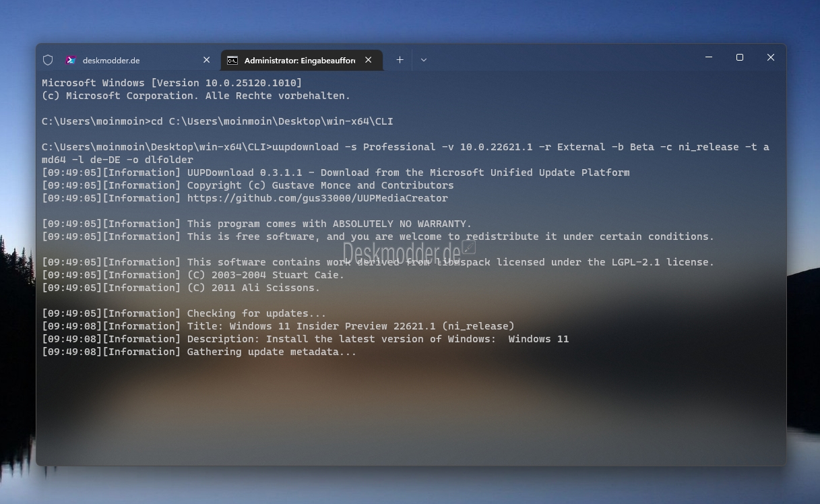Click the '(C) 2003-2004 Stuart Caie.' line
This screenshot has height=504, width=820.
point(193,275)
